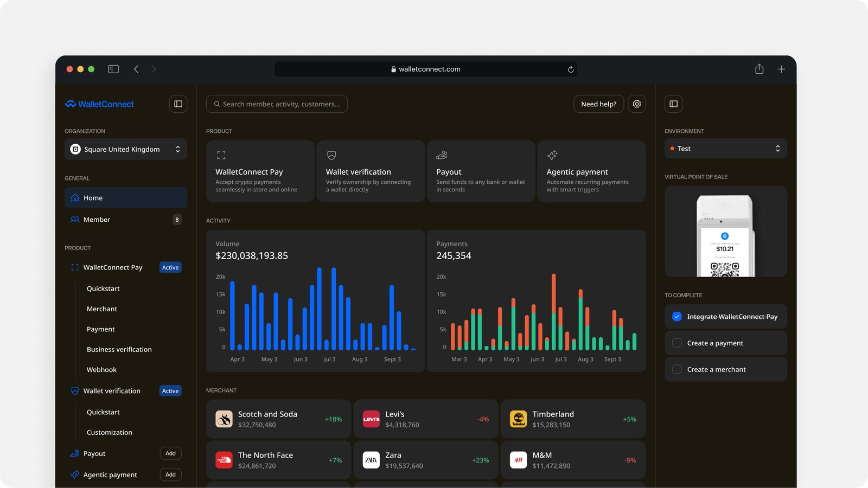This screenshot has width=868, height=488.
Task: Click the M&M merchant logo
Action: pos(519,460)
